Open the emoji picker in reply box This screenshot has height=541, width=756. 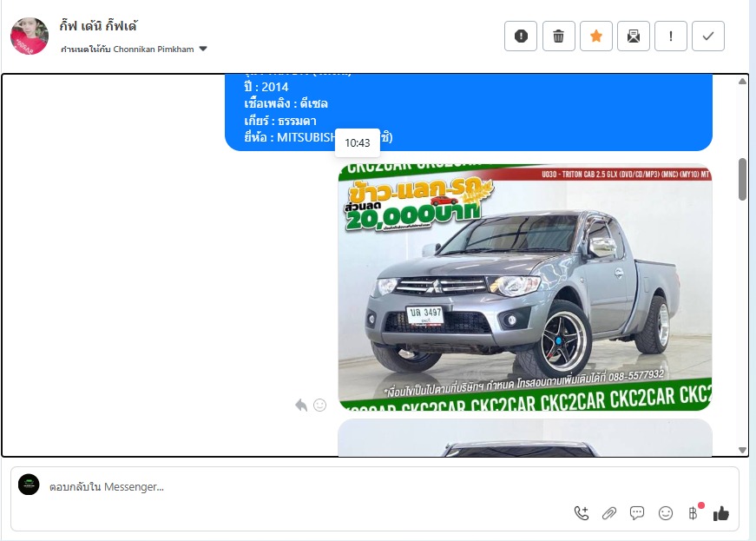point(666,513)
